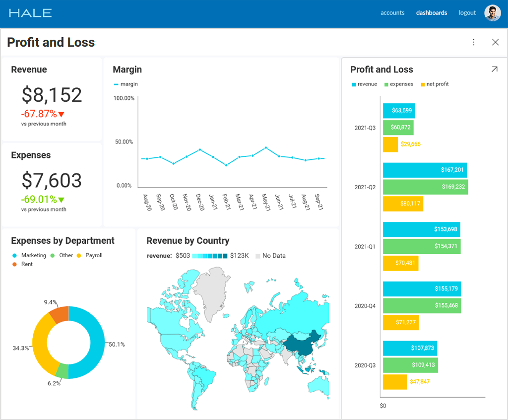The image size is (508, 420).
Task: Switch to the dashboards section
Action: tap(431, 13)
